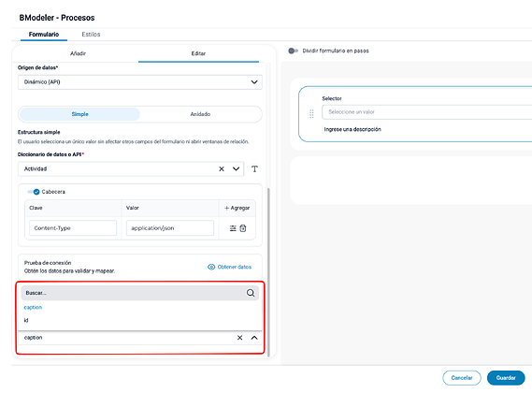Image resolution: width=532 pixels, height=393 pixels.
Task: Click the left panel vertical scrollbar
Action: [x=268, y=271]
